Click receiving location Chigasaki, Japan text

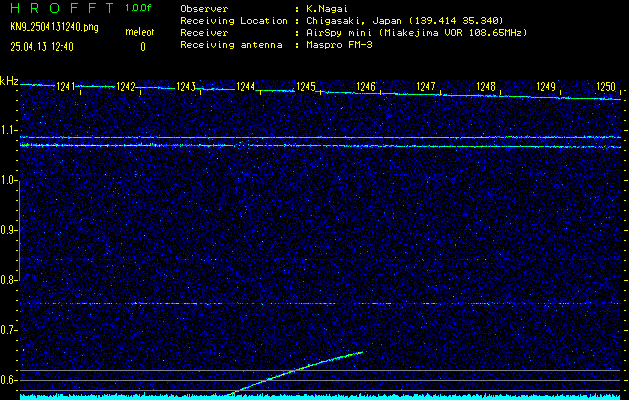tap(404, 21)
